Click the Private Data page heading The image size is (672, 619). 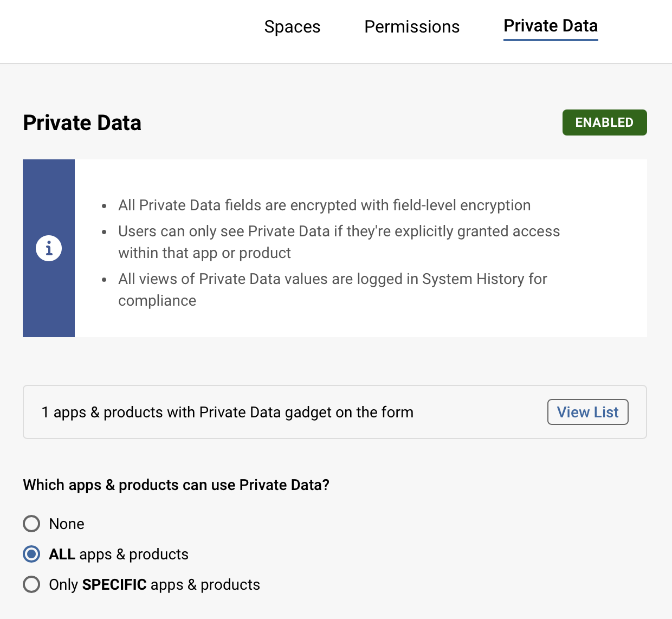pos(82,122)
